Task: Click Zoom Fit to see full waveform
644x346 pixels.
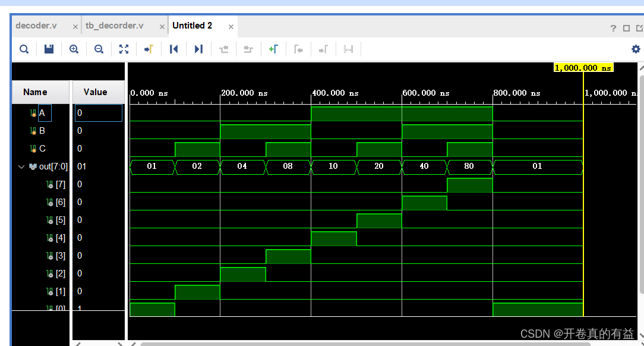Action: click(x=124, y=49)
